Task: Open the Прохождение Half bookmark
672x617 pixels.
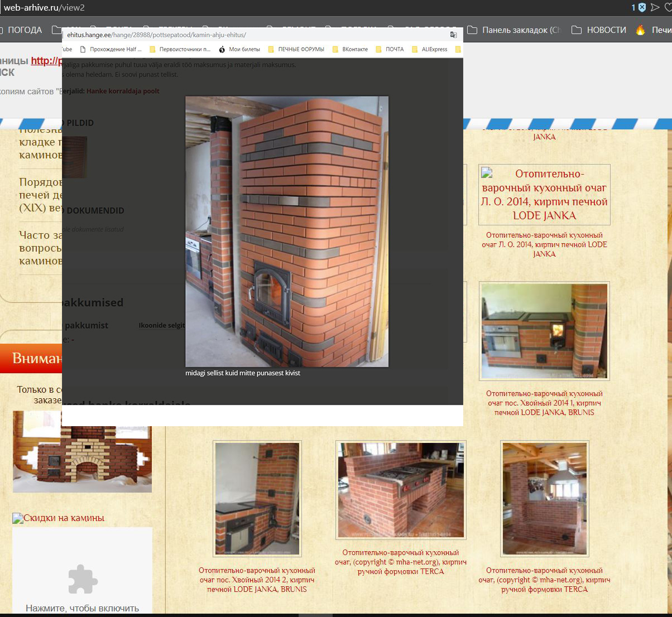Action: coord(111,49)
